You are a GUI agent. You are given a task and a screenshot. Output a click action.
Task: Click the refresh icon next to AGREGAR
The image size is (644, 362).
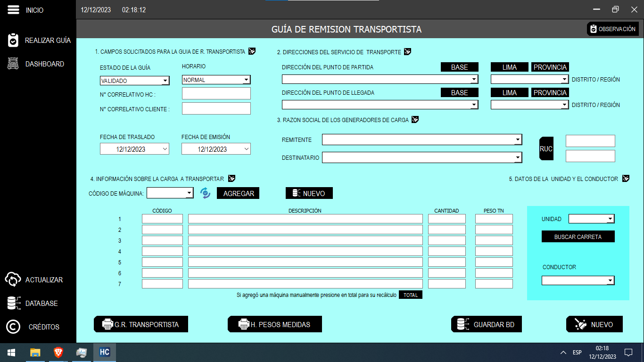(205, 193)
